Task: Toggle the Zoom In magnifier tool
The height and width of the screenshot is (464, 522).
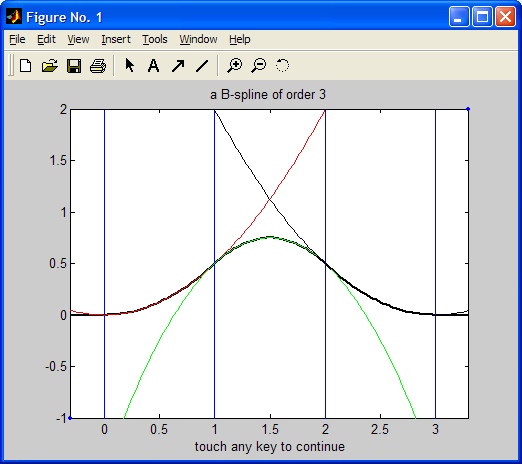Action: click(235, 65)
